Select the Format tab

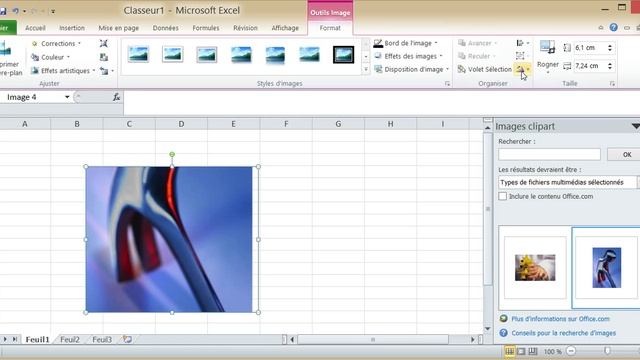(330, 28)
